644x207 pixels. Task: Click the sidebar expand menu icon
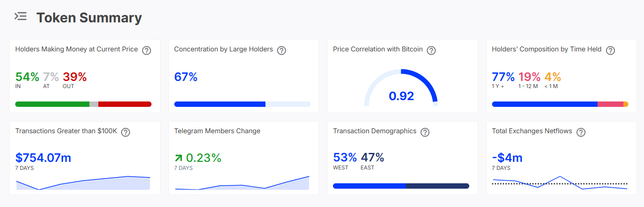[x=21, y=17]
